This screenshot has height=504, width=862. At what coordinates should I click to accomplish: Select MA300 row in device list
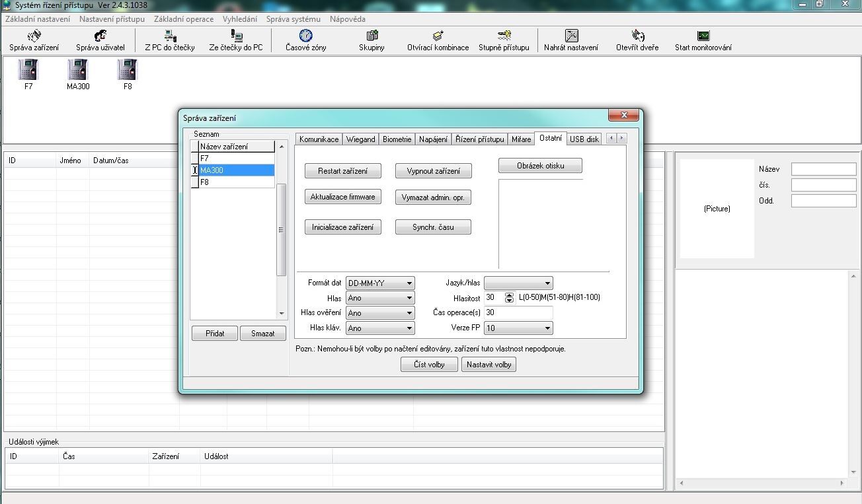pos(236,170)
